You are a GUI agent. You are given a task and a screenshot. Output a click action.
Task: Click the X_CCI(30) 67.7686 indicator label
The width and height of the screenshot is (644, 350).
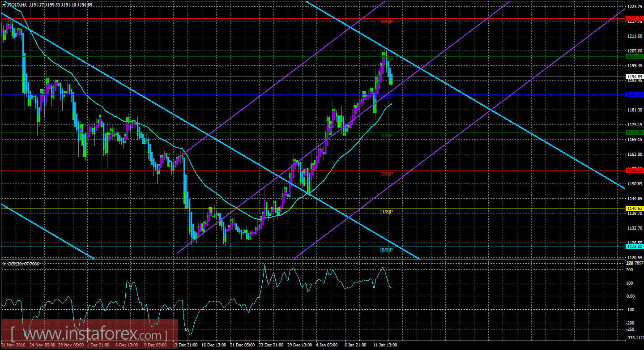tap(21, 264)
